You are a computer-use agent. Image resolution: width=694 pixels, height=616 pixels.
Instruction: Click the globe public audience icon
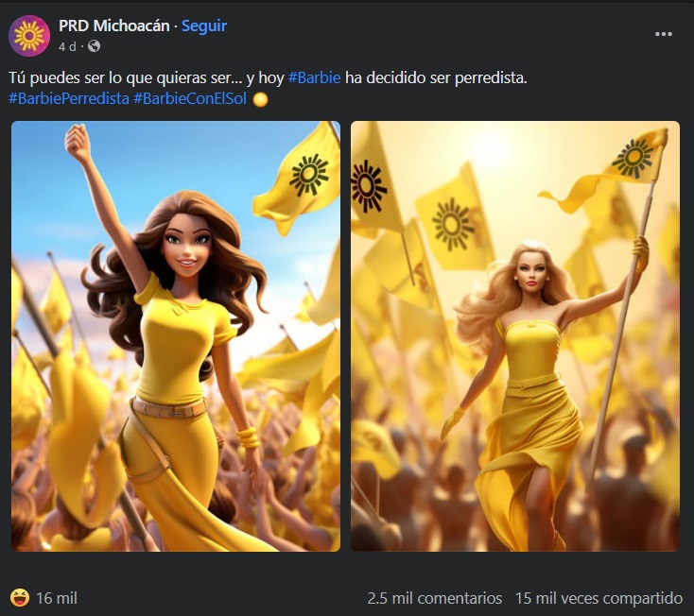click(94, 46)
